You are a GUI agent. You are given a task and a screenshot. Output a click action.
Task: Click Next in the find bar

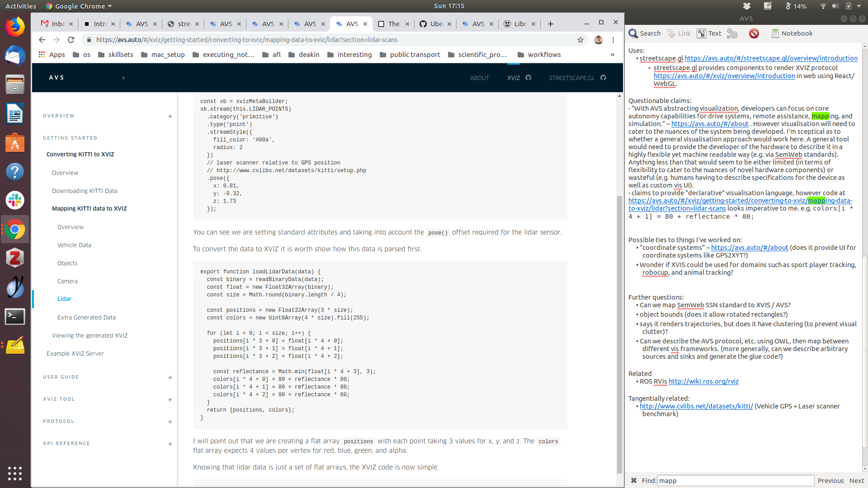point(856,481)
